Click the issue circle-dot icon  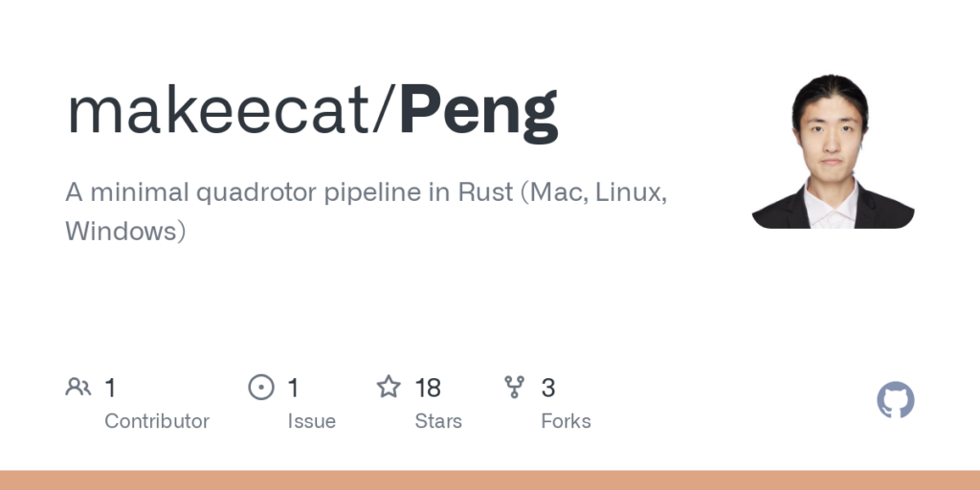[x=261, y=388]
